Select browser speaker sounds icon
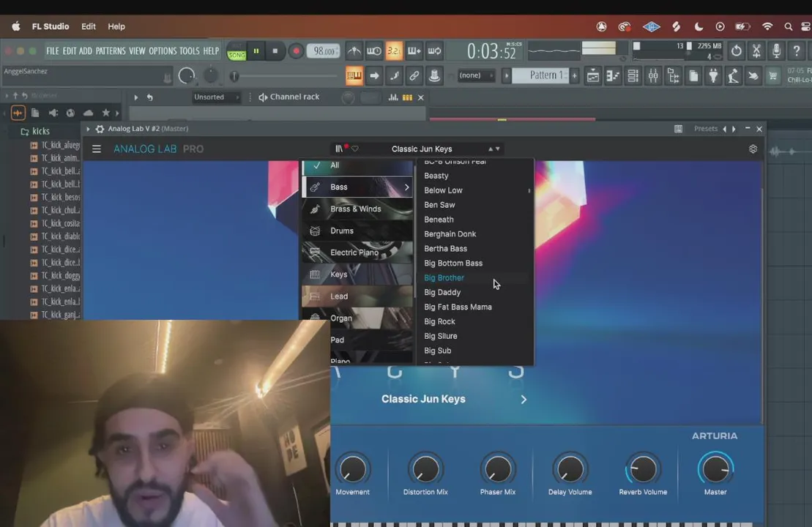This screenshot has height=527, width=812. click(53, 112)
